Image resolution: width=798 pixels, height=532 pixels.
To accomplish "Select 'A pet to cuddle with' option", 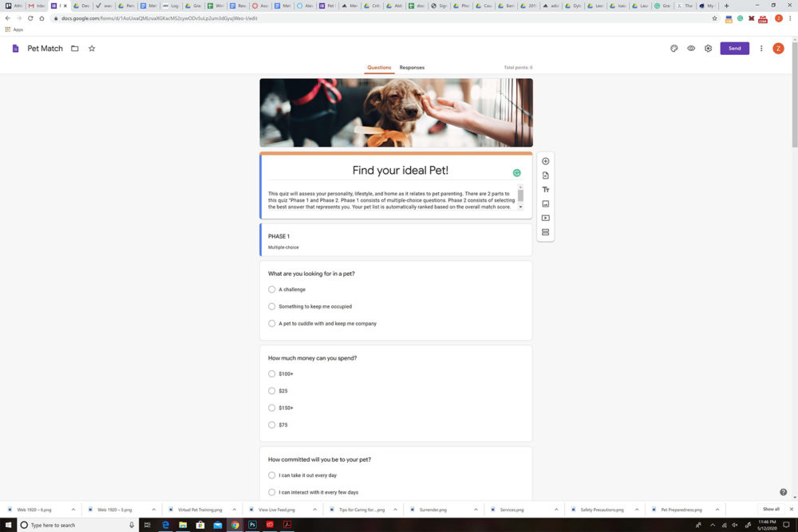I will (x=272, y=324).
